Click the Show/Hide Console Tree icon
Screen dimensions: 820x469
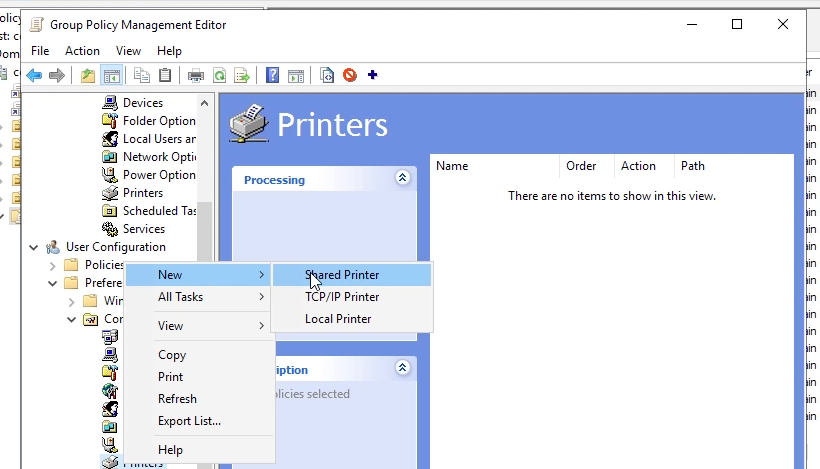point(111,75)
